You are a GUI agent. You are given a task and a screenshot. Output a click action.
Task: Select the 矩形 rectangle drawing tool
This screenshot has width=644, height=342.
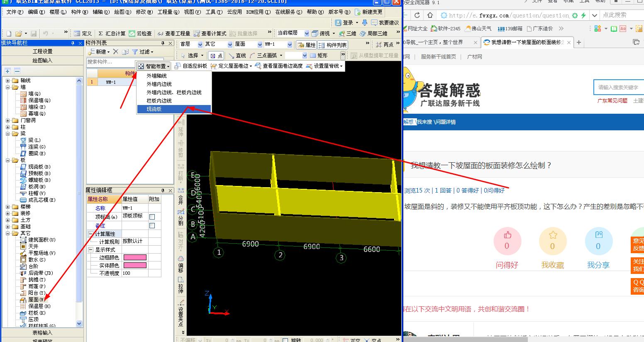point(318,55)
